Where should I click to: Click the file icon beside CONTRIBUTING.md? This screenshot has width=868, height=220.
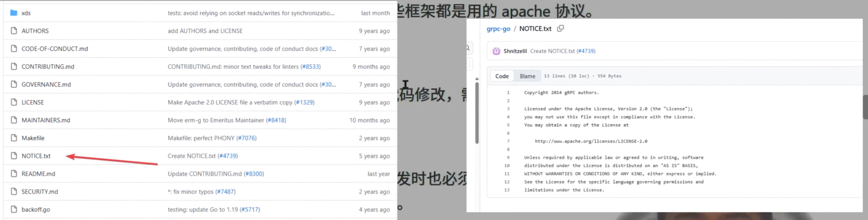(14, 66)
